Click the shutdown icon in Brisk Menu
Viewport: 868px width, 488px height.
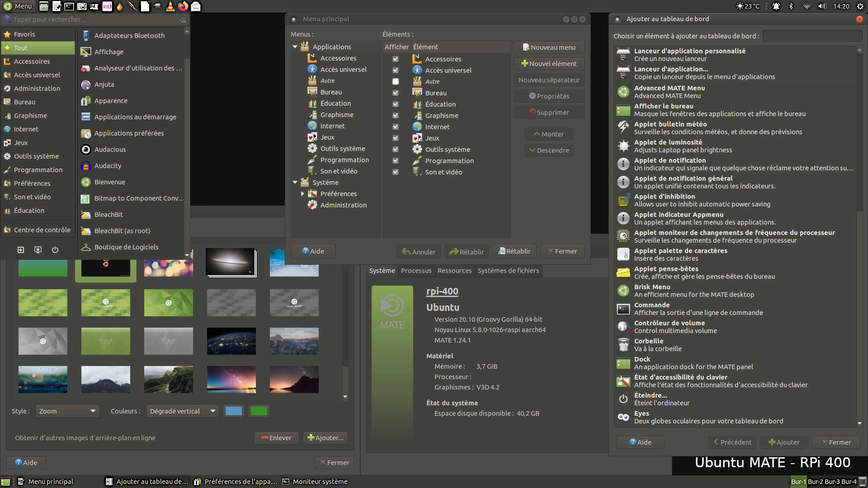pos(55,250)
